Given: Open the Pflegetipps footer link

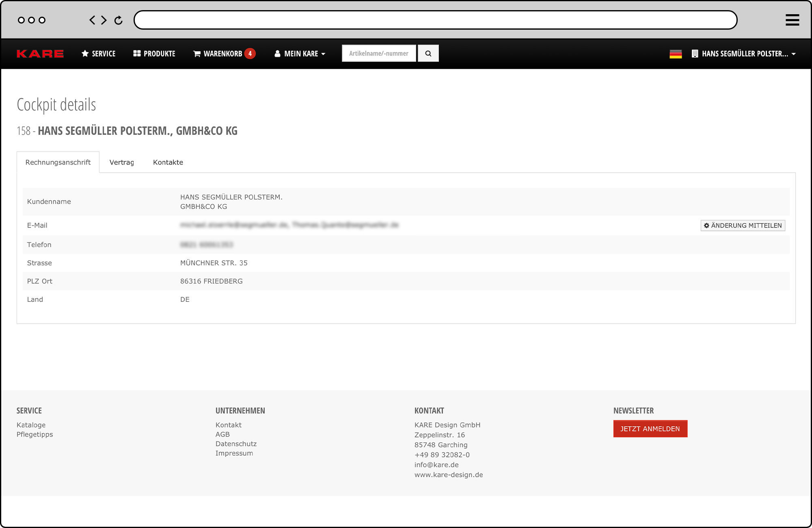Looking at the screenshot, I should coord(35,434).
